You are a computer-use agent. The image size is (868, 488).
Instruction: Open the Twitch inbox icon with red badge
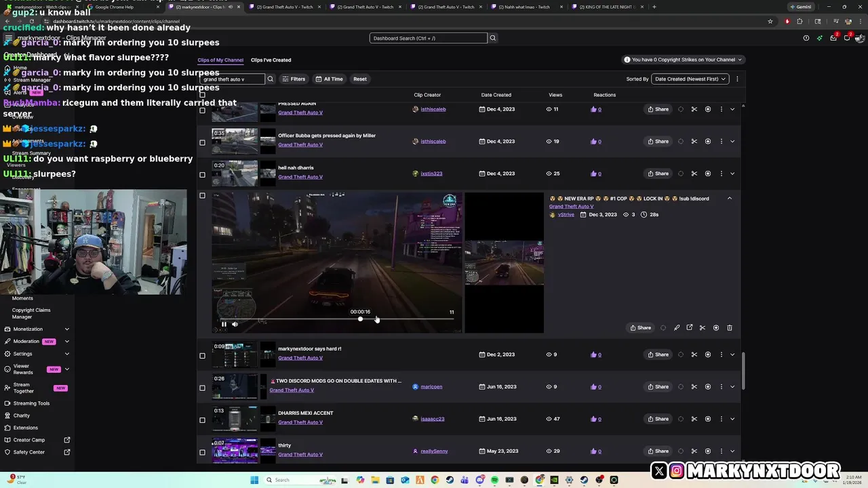(833, 38)
